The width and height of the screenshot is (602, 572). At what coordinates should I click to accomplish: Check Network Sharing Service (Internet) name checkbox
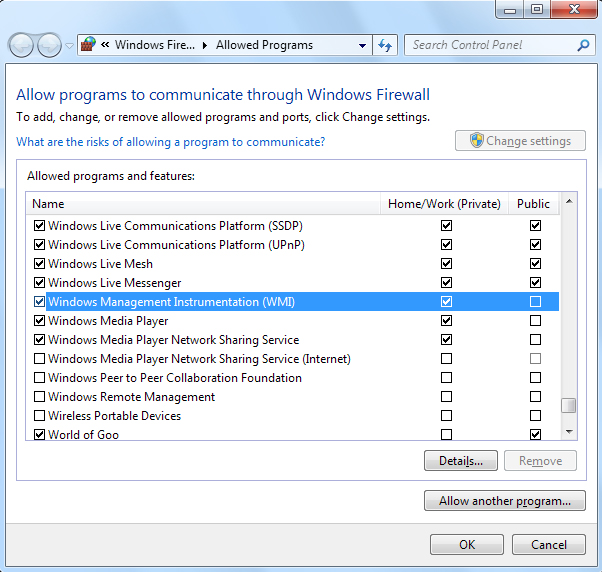(x=40, y=359)
